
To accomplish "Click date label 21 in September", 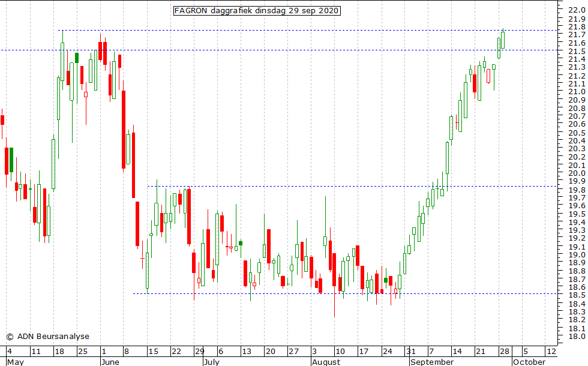I will pyautogui.click(x=481, y=352).
